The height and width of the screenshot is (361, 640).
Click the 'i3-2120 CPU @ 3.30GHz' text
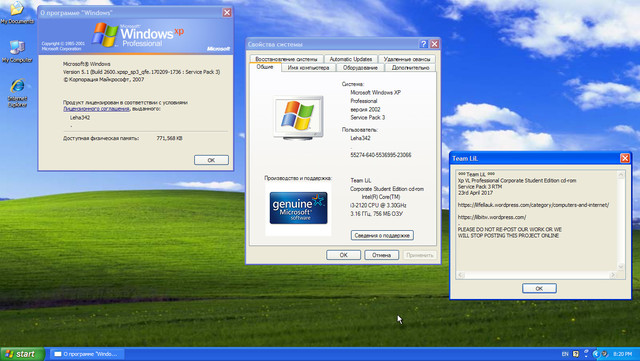(x=378, y=205)
